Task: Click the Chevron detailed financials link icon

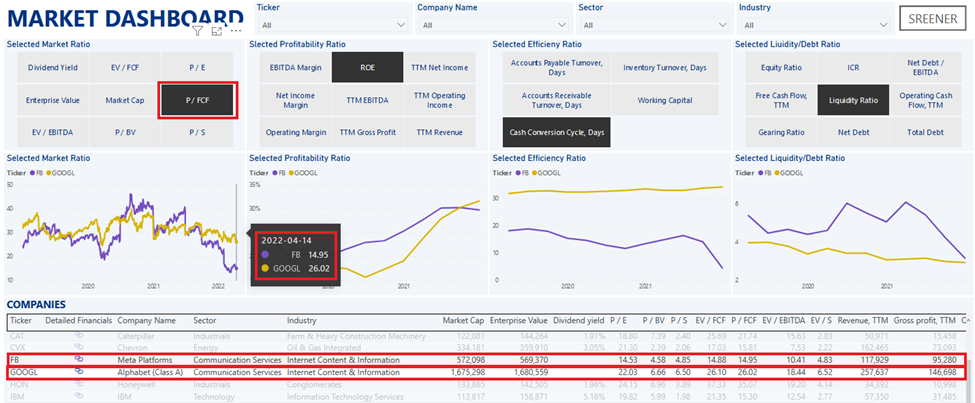Action: click(78, 347)
